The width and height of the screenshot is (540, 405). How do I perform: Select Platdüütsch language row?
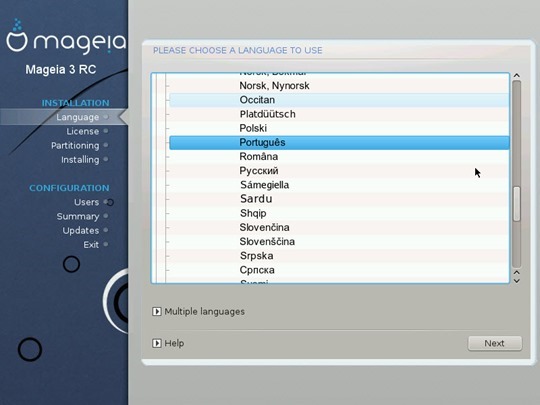339,114
